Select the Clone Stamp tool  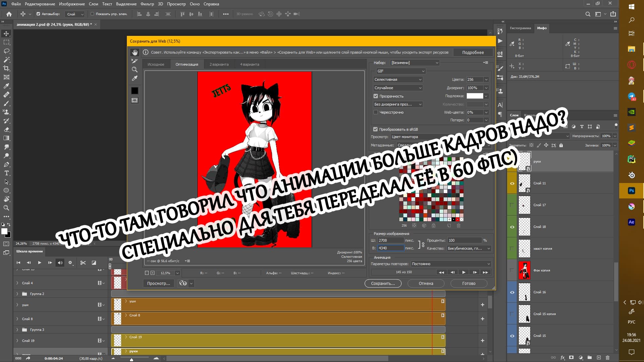click(x=6, y=112)
